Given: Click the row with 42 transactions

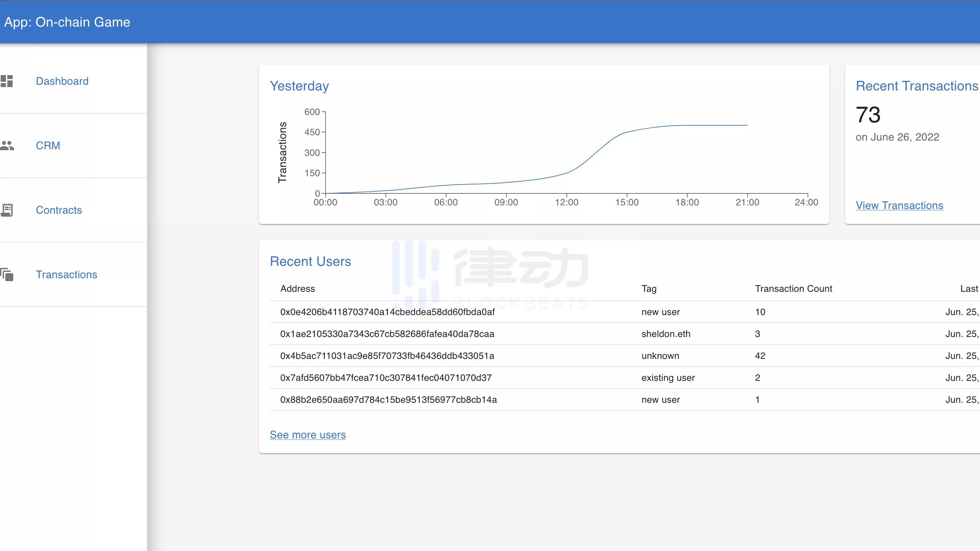Looking at the screenshot, I should pyautogui.click(x=760, y=356).
